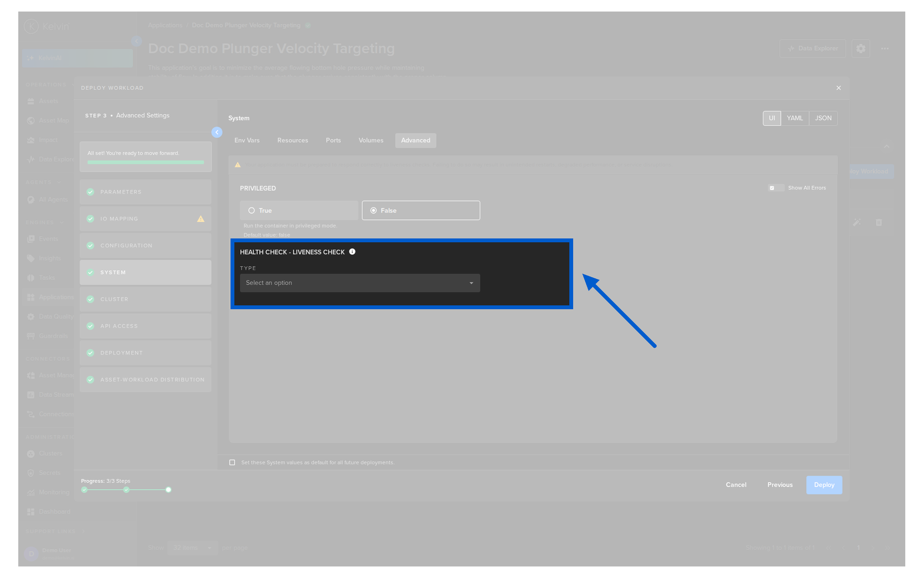Open the API Access step
Viewport: 924px width, 578px height.
tap(145, 326)
